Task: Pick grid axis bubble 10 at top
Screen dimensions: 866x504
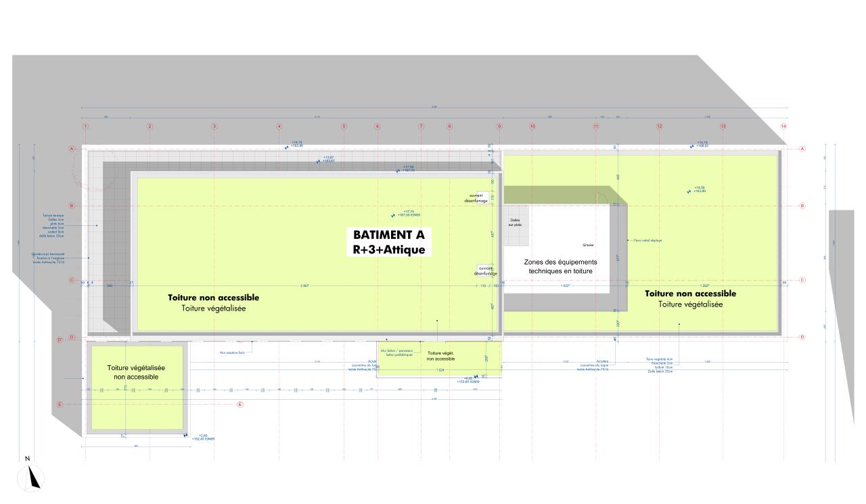Action: (x=532, y=127)
